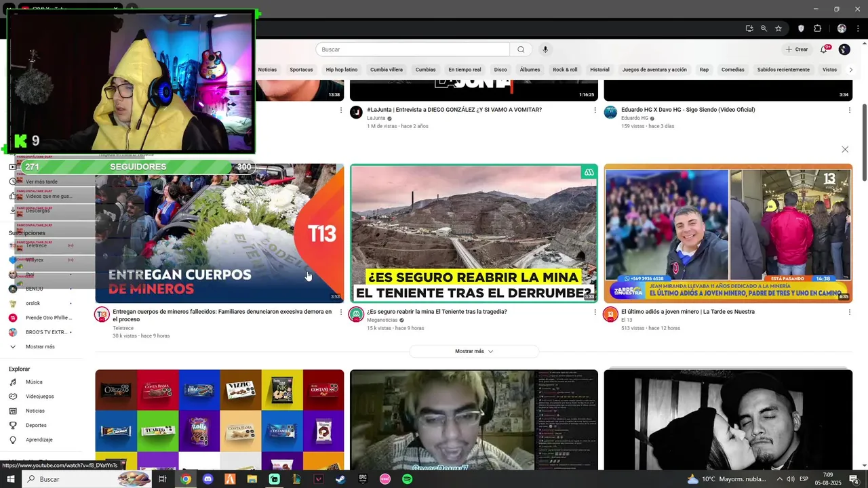Dismiss news shelf with X button
Screen dimensions: 868x488
(845, 149)
